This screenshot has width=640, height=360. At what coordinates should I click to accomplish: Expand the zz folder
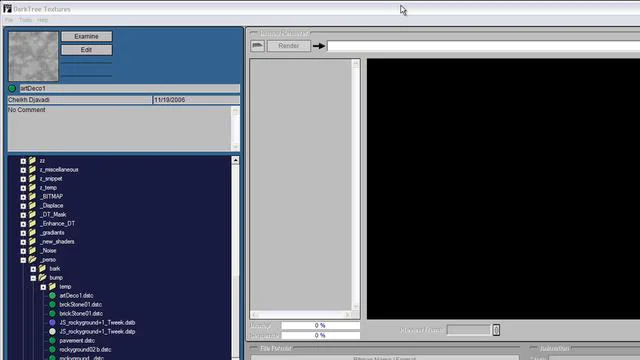23,161
